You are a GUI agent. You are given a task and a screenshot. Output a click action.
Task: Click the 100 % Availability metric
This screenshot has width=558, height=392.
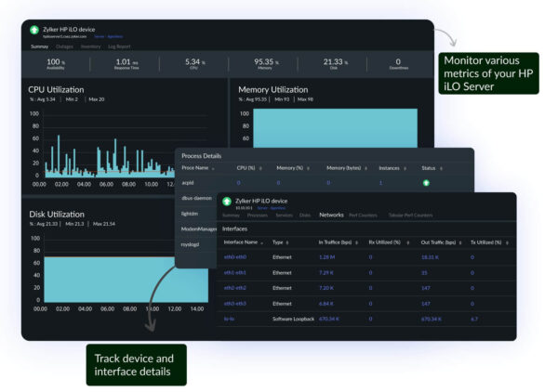coord(56,63)
